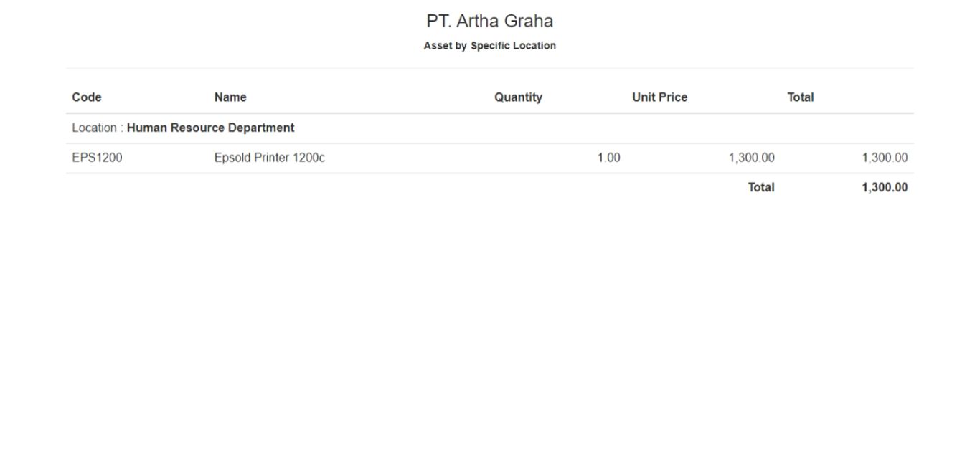Click the non-bold total in the EPS1200 row

[x=885, y=158]
